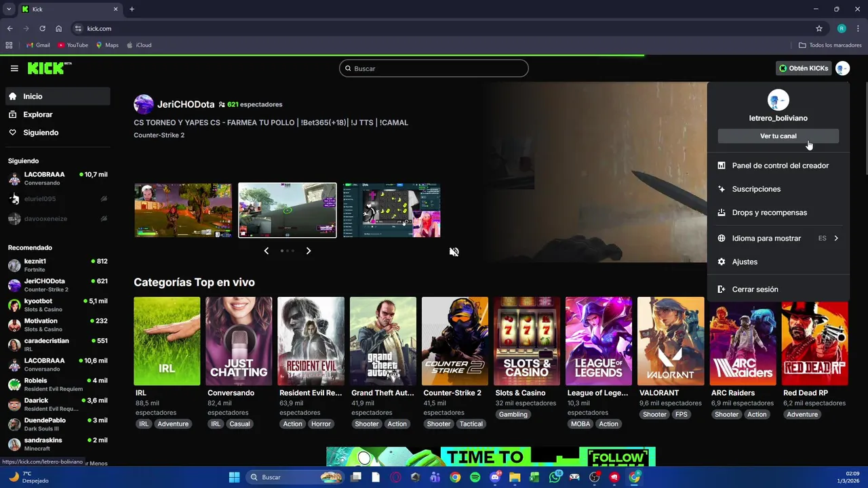Screen dimensions: 868x488
Task: Select the middle Counter-Strike stream thumbnail
Action: [x=288, y=210]
